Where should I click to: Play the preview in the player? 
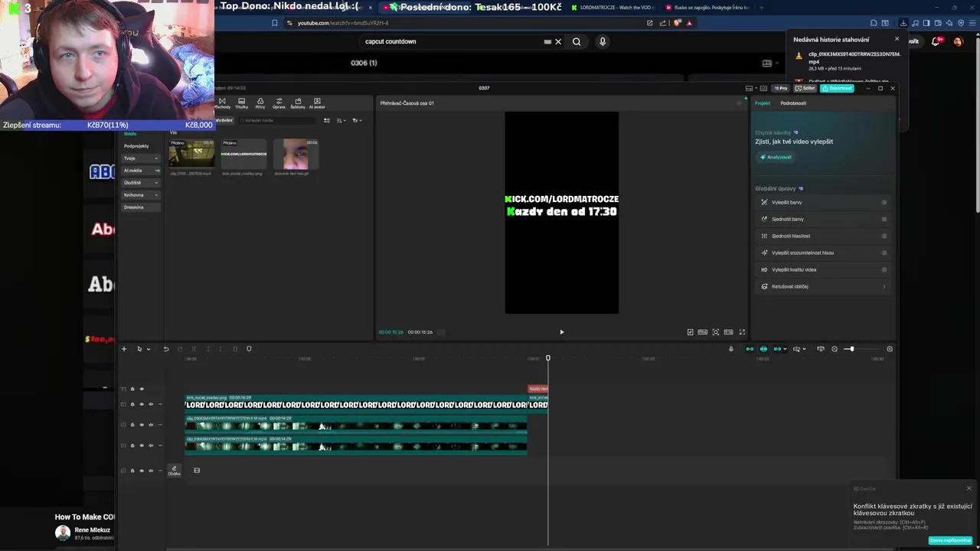click(562, 332)
